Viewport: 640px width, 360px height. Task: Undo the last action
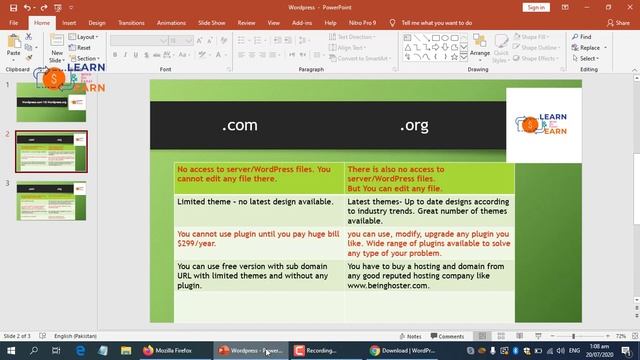click(27, 7)
